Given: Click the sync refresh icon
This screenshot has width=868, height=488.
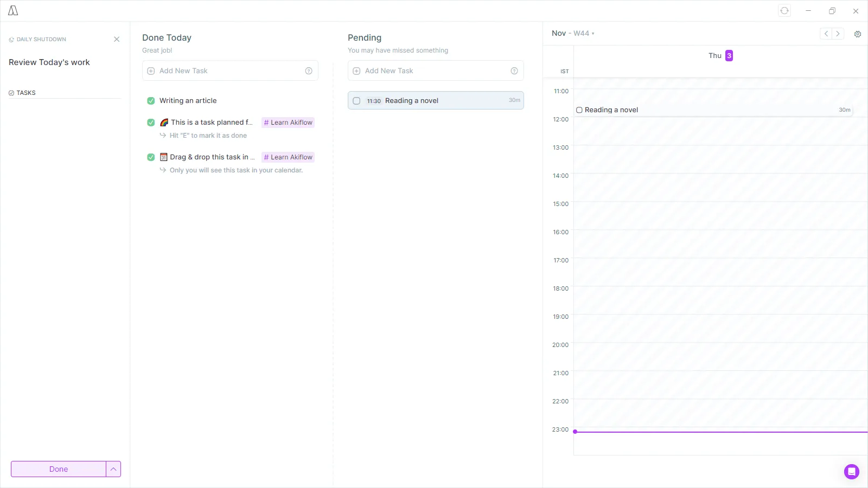Looking at the screenshot, I should (x=784, y=11).
